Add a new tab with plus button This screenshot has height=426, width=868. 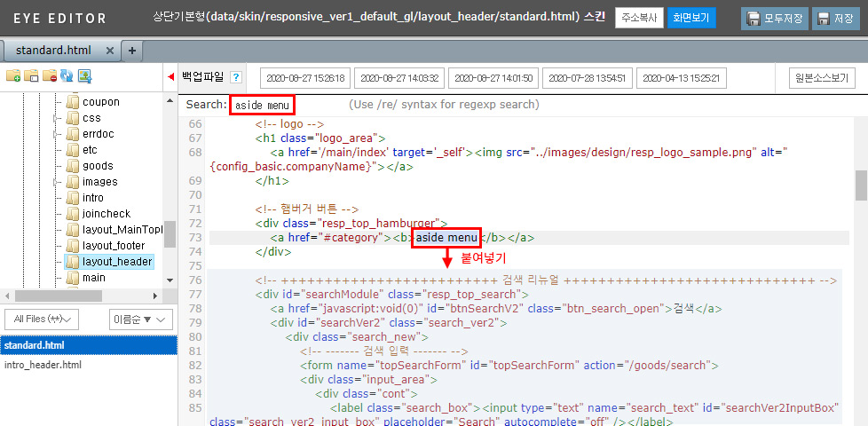[131, 51]
